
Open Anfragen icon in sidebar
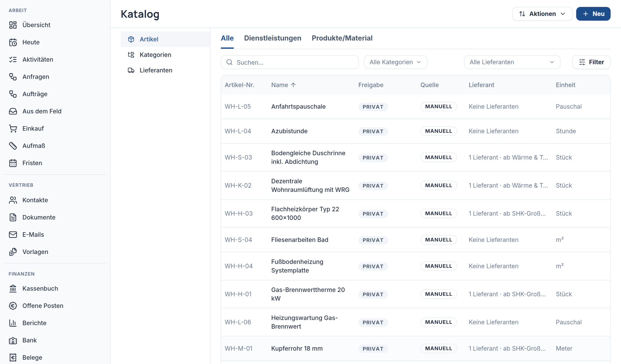pos(13,77)
